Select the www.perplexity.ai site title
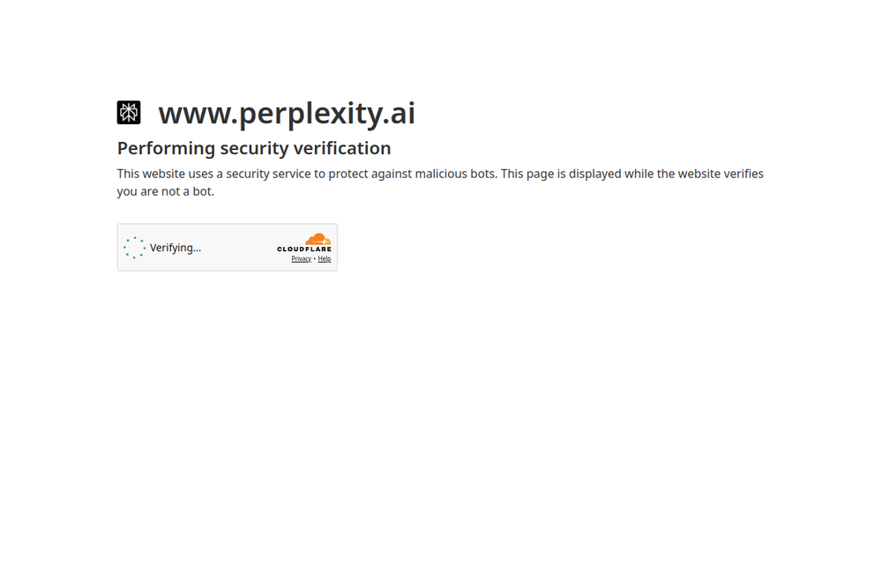 pos(287,113)
